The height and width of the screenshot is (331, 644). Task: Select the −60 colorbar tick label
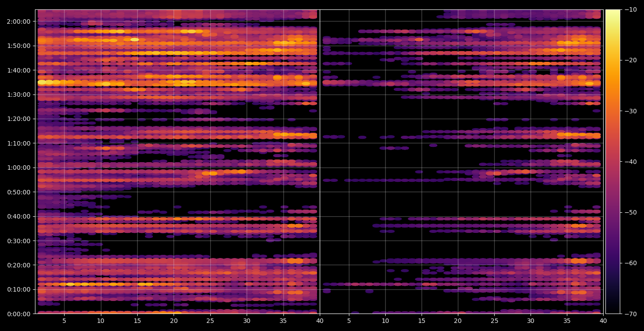click(631, 263)
